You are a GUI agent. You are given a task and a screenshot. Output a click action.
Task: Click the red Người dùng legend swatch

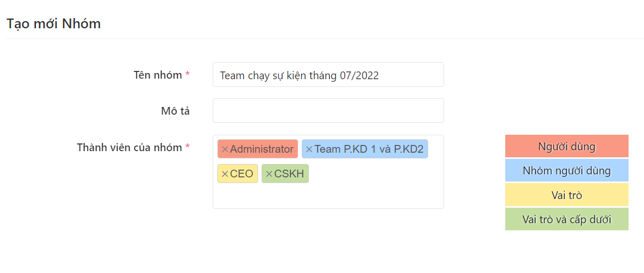click(x=566, y=147)
